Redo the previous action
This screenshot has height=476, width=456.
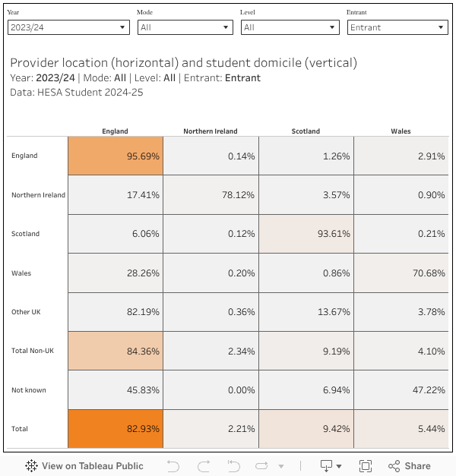(204, 465)
